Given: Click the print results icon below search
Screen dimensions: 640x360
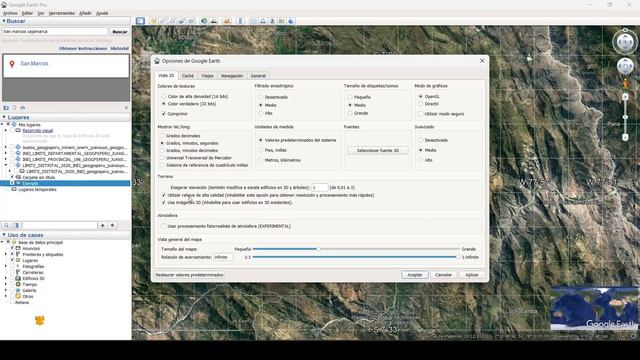Looking at the screenshot, I should [22, 108].
